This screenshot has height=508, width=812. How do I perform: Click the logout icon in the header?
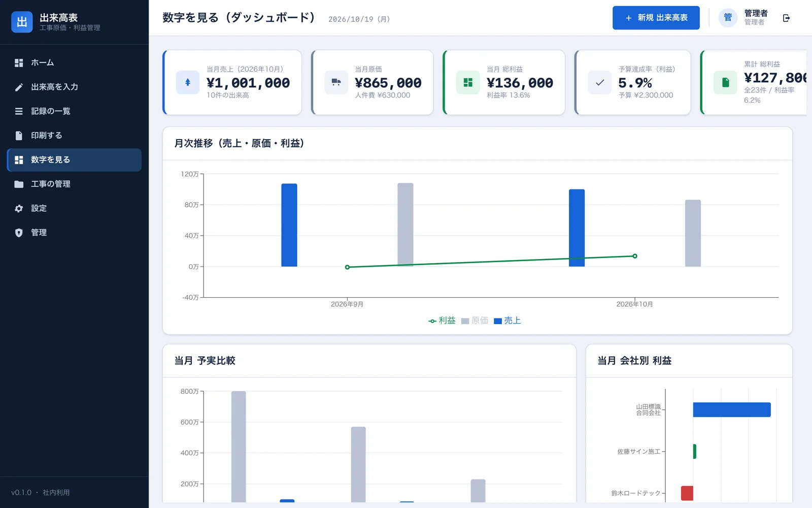pos(787,18)
